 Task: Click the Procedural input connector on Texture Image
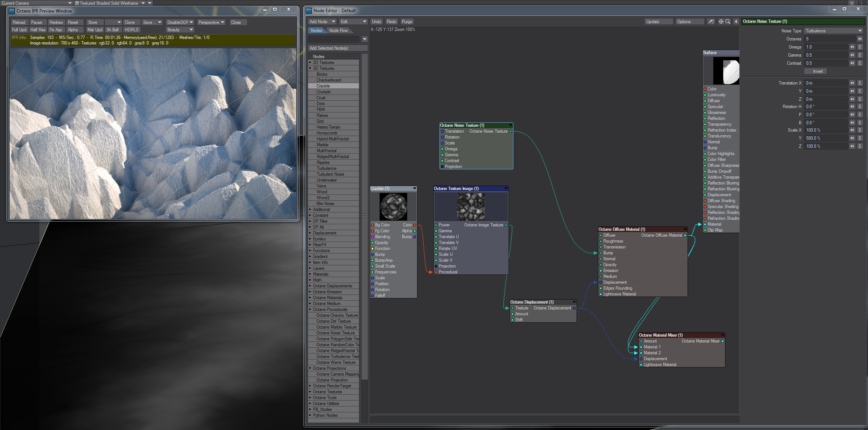(x=436, y=272)
